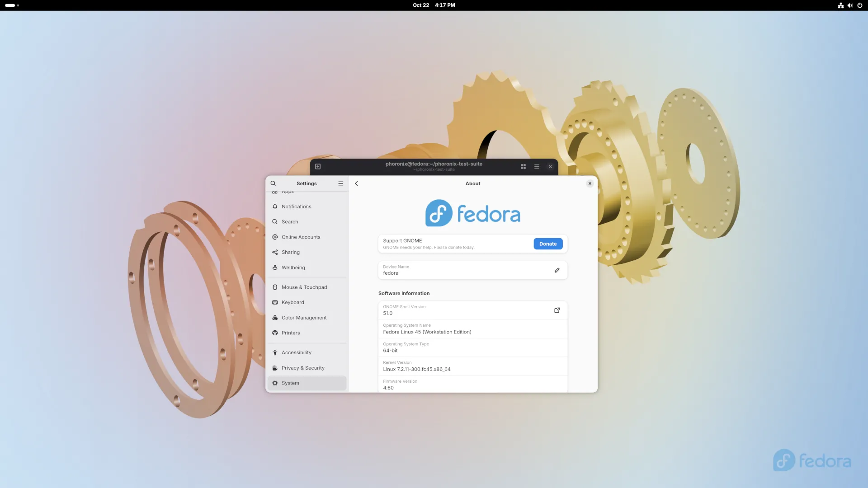Select Printers in the sidebar
Image resolution: width=868 pixels, height=488 pixels.
(307, 333)
